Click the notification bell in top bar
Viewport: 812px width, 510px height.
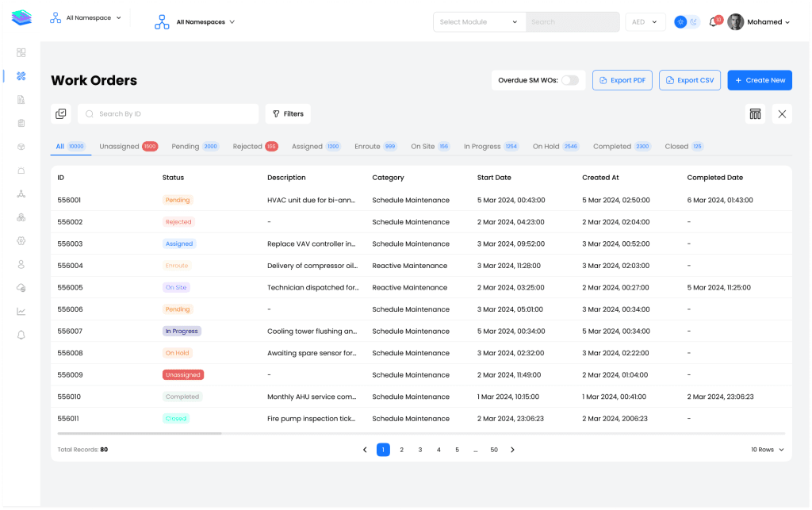(712, 22)
